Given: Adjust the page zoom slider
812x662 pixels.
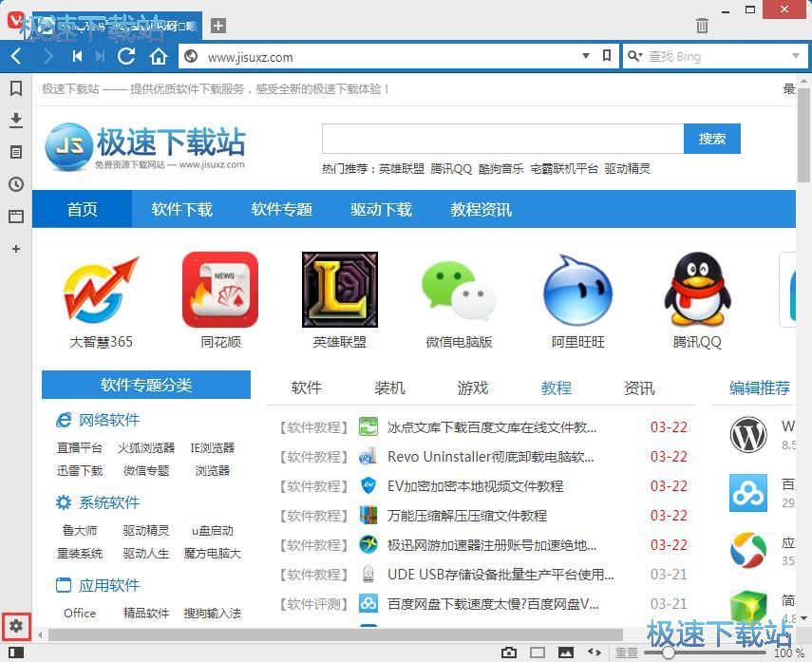Looking at the screenshot, I should click(670, 653).
